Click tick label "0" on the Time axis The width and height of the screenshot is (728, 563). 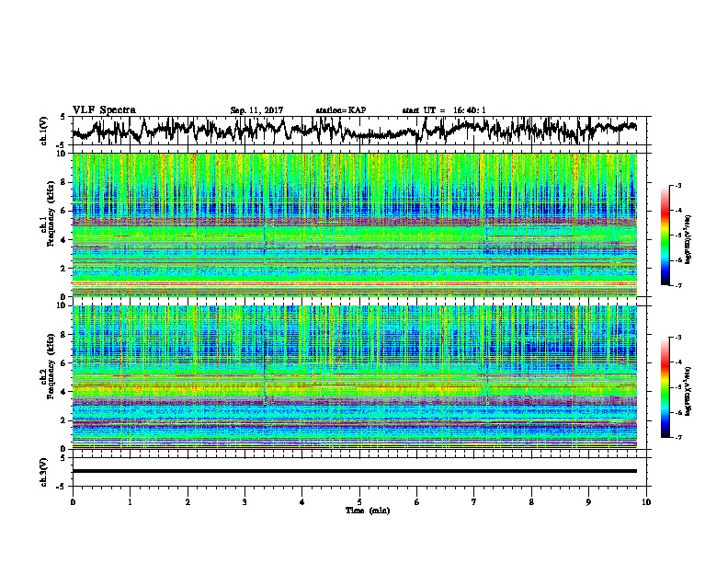click(x=73, y=502)
